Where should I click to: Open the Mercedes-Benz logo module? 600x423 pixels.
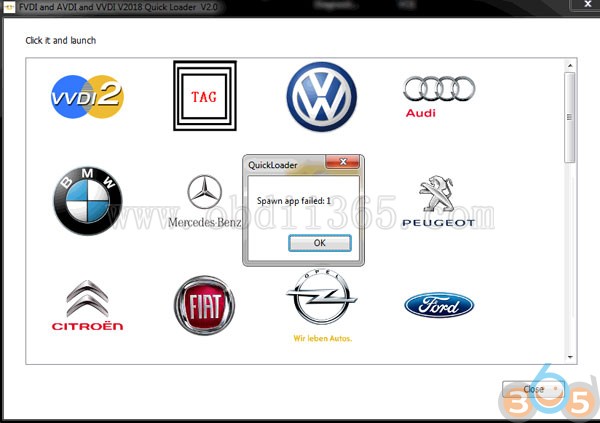(x=205, y=201)
